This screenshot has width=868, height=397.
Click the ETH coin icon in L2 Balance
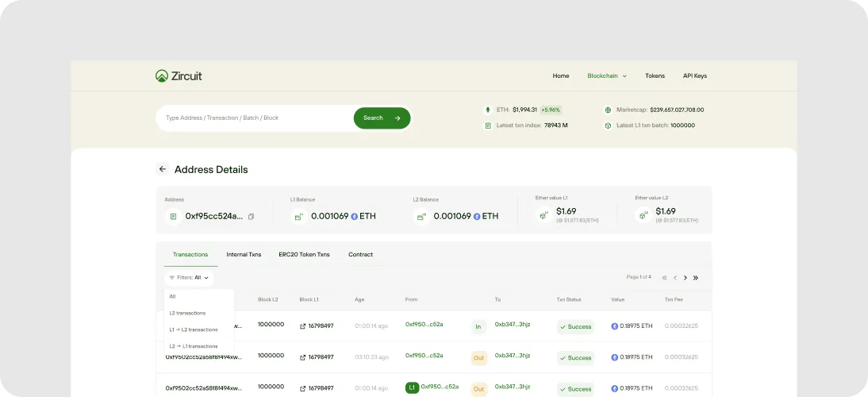pos(477,217)
